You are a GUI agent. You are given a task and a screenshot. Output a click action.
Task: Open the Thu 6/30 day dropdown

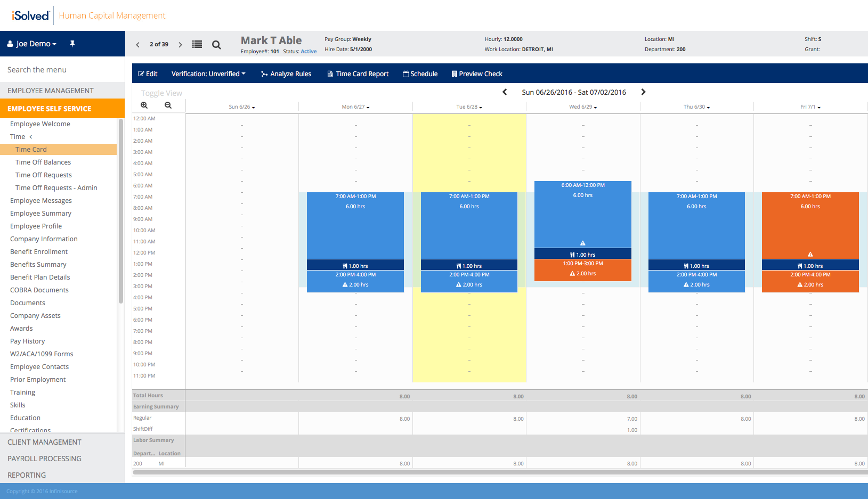(x=696, y=107)
